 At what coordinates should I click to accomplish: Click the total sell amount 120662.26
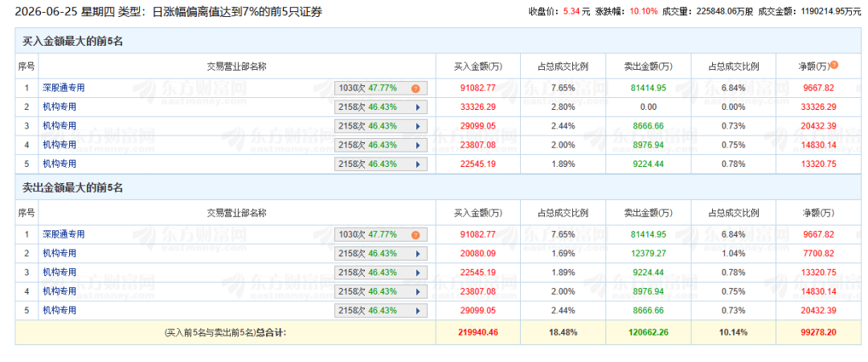(x=649, y=333)
